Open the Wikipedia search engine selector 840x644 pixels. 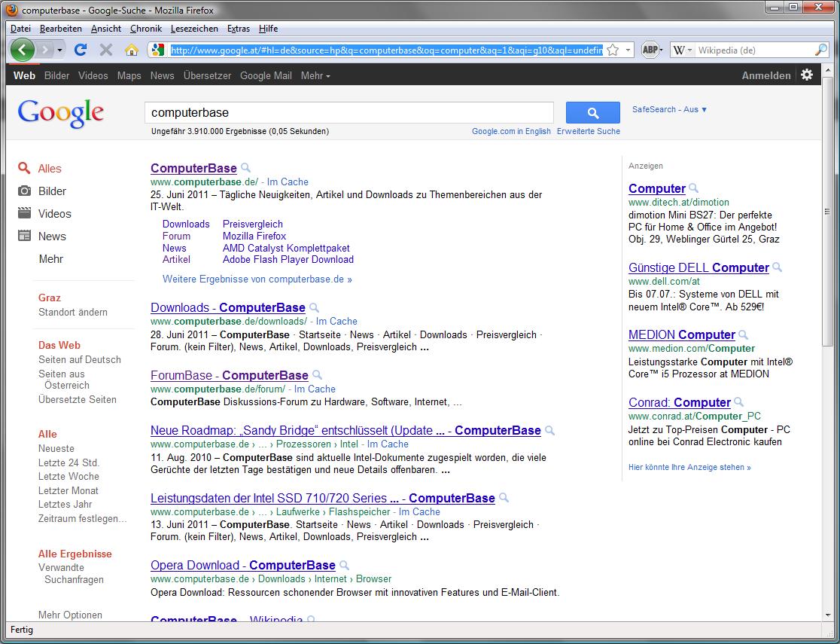(x=683, y=50)
